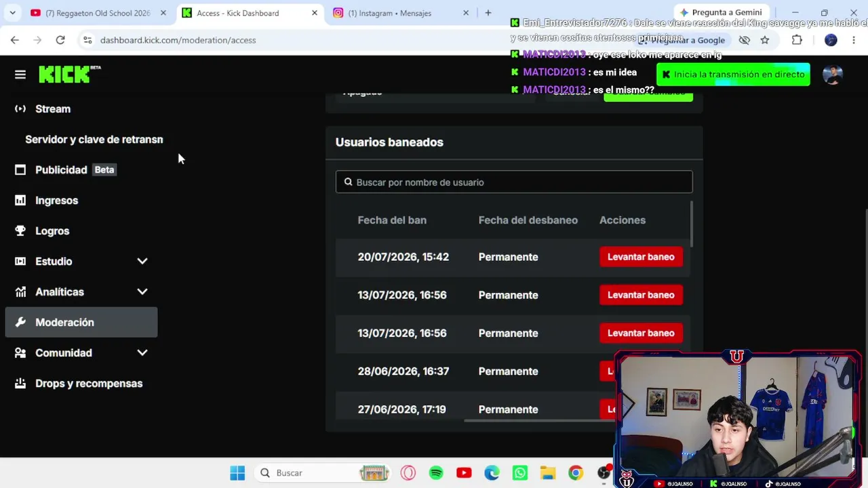Click the Estudio icon in sidebar

click(x=20, y=261)
